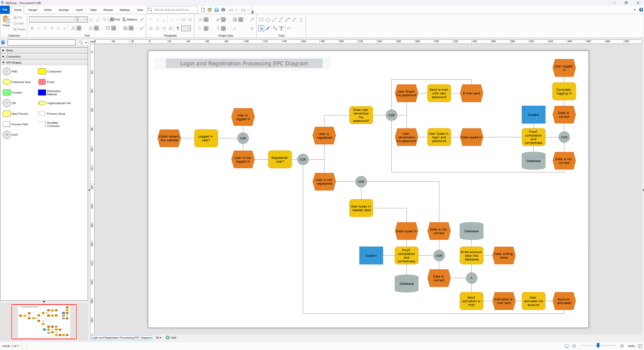Open the font family dropdown
644x350 pixels.
tap(75, 19)
